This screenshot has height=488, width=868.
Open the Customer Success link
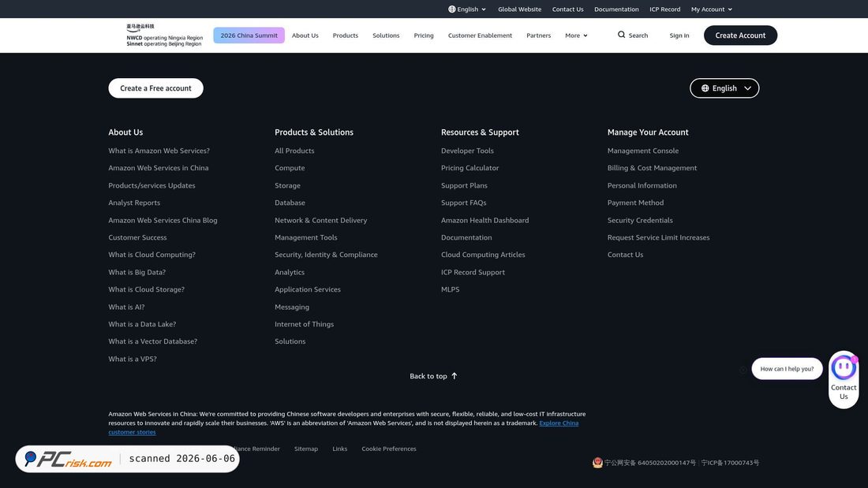tap(137, 237)
